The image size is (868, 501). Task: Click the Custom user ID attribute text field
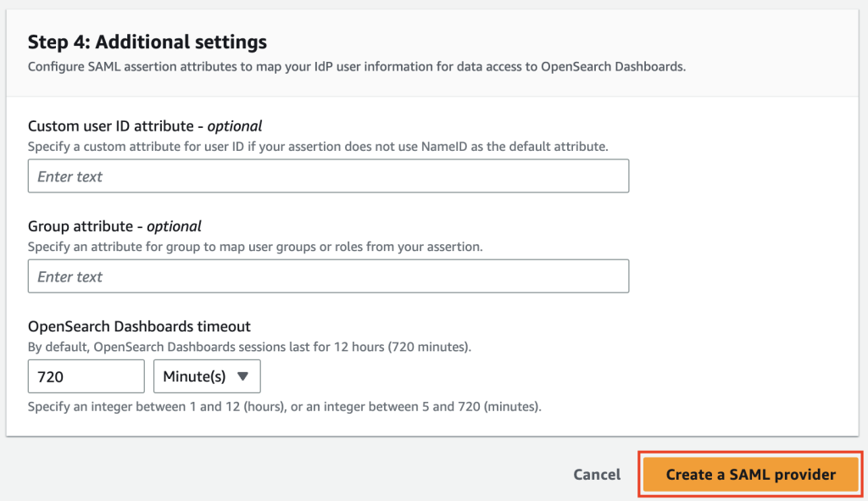click(x=328, y=176)
